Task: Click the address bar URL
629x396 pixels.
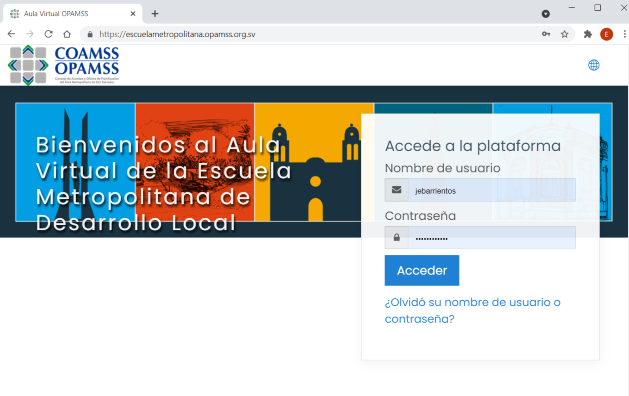Action: (177, 34)
